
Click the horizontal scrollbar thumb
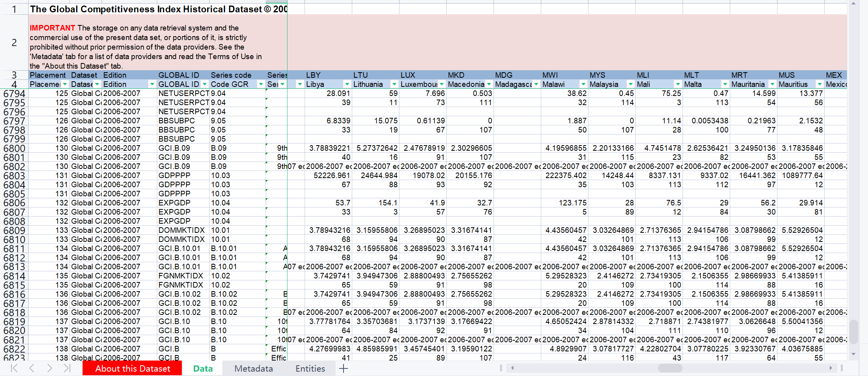click(670, 368)
